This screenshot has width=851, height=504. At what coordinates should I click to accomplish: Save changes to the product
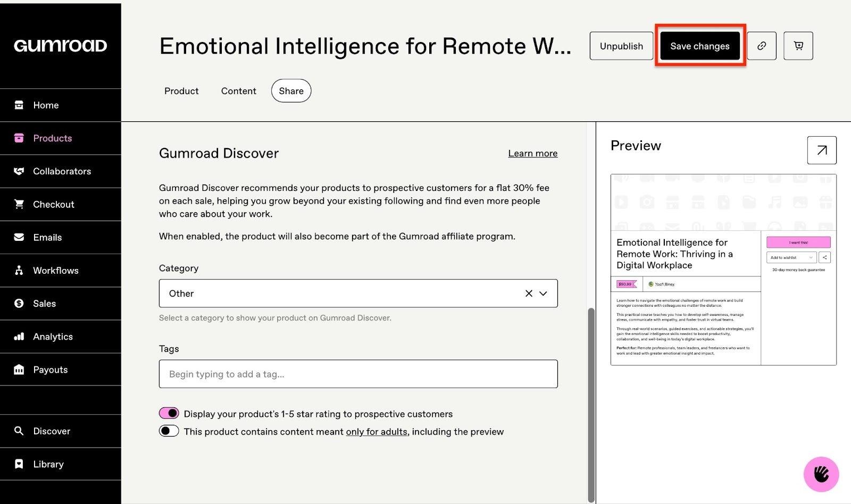pyautogui.click(x=700, y=46)
